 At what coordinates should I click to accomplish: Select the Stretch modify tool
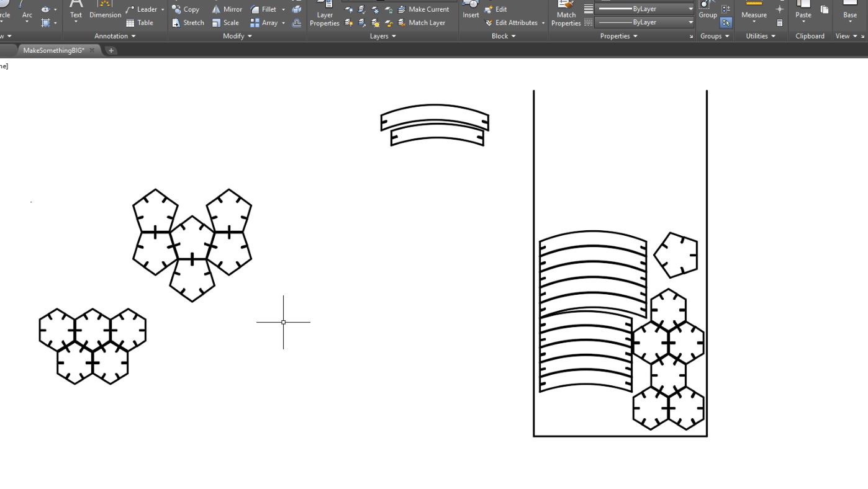click(188, 23)
